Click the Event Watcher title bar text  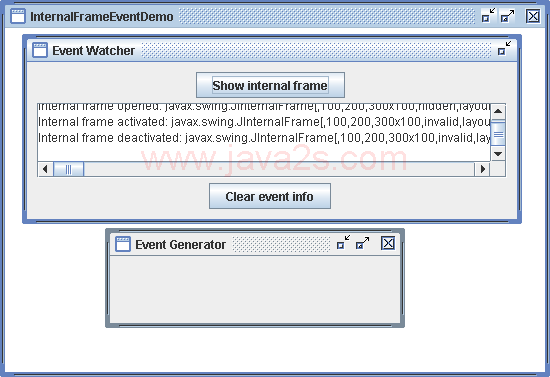click(x=94, y=51)
